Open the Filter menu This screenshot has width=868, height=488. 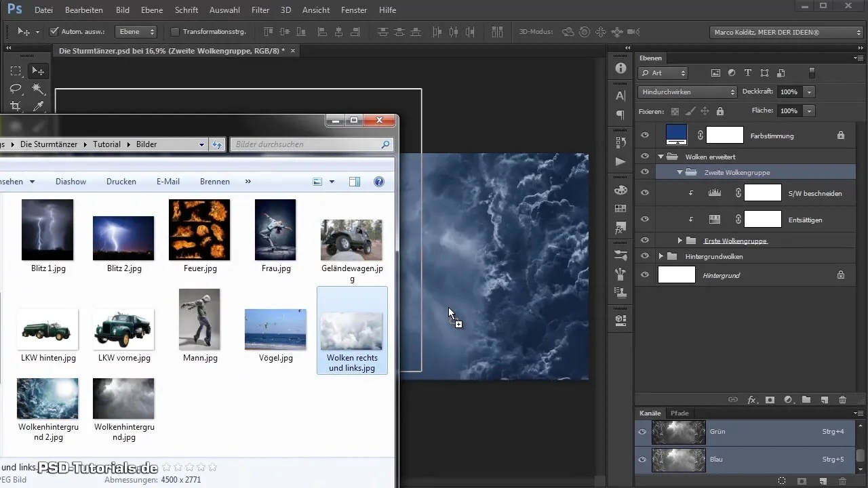pyautogui.click(x=260, y=10)
